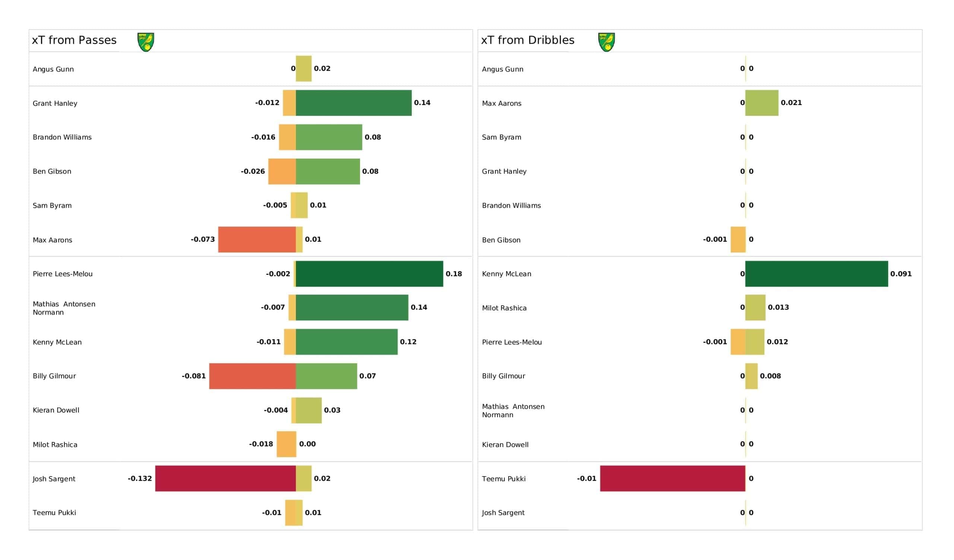Select the "xT from Dribbles" title

pyautogui.click(x=527, y=40)
